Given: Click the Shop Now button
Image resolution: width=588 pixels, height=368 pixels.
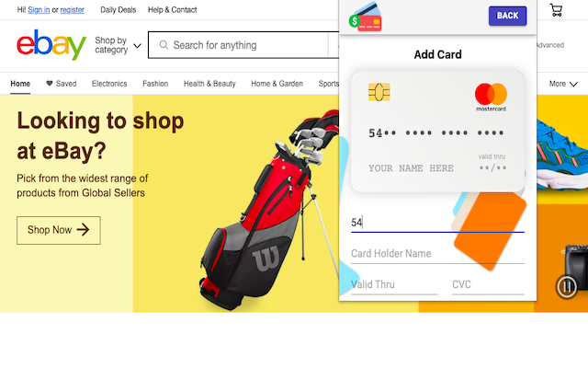Looking at the screenshot, I should 59,230.
